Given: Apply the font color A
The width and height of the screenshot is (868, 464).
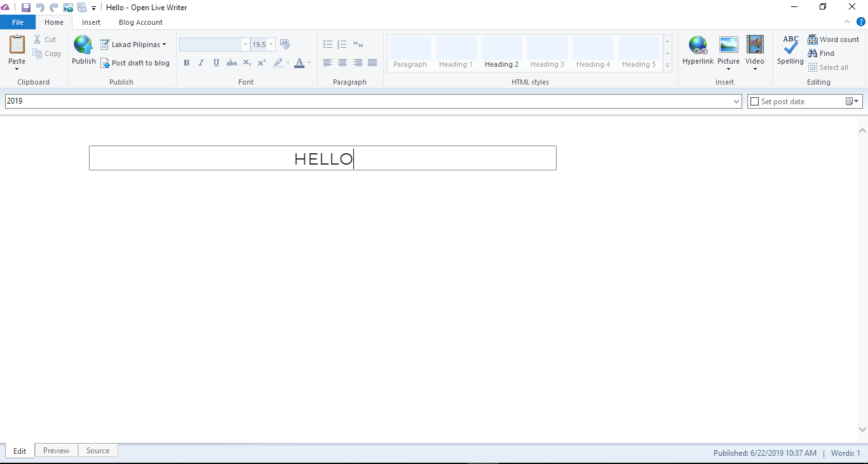Looking at the screenshot, I should (x=299, y=63).
